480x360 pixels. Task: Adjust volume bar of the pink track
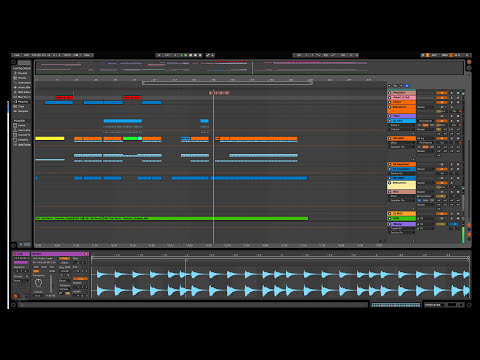441,98
